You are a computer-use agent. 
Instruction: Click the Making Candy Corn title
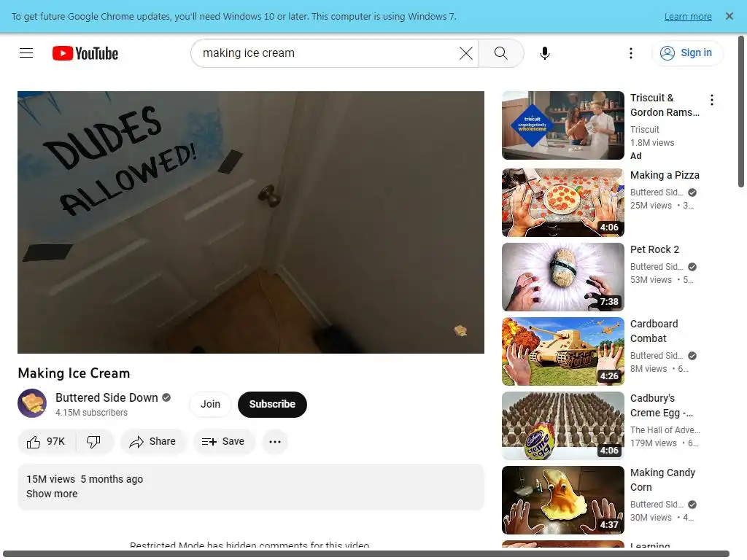tap(662, 480)
